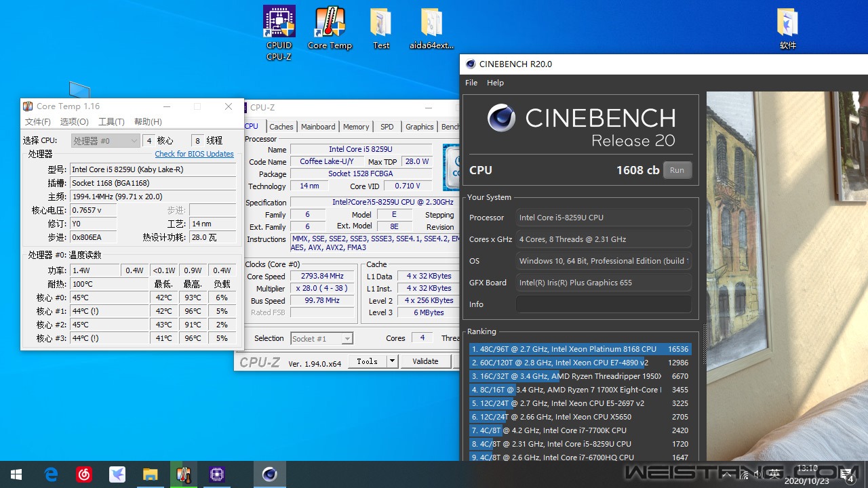This screenshot has height=488, width=868.
Task: Switch to Graphics tab in CPU-Z
Action: click(x=420, y=127)
